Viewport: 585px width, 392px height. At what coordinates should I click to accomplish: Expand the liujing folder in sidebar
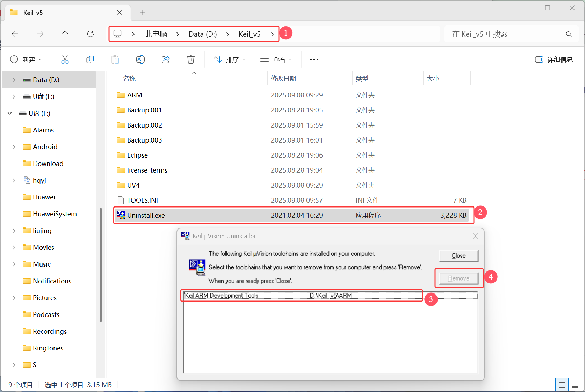[14, 231]
